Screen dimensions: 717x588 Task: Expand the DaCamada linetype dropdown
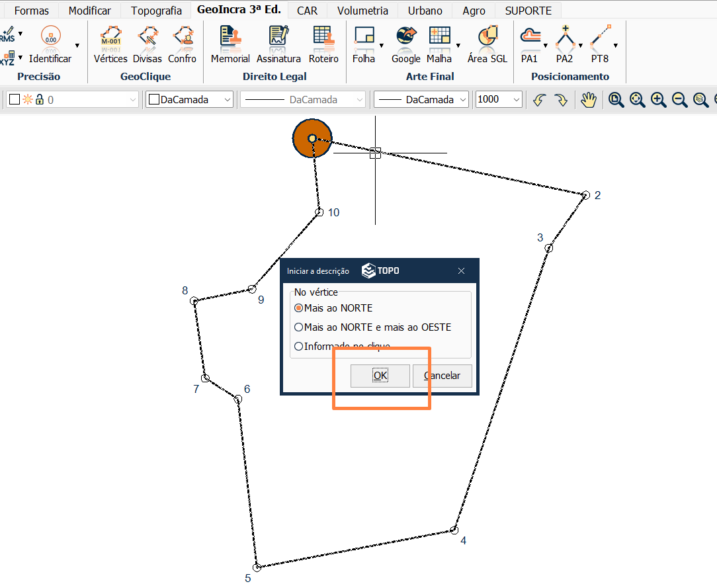click(x=359, y=100)
